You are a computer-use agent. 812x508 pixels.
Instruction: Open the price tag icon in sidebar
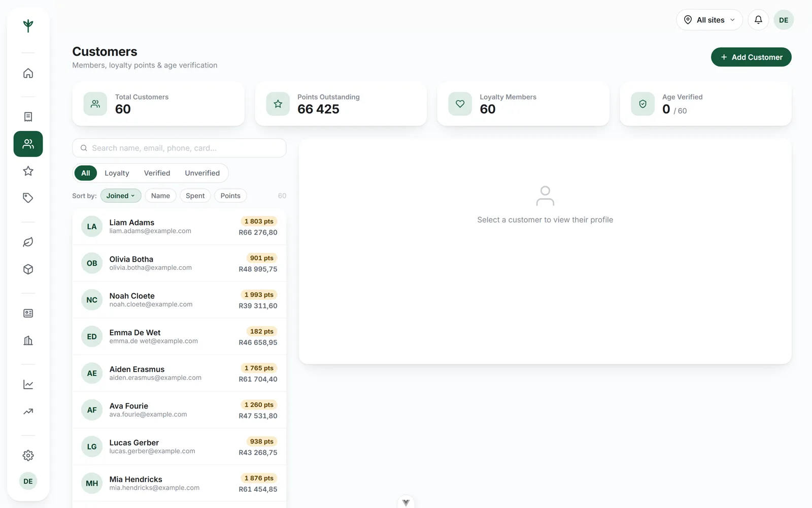[x=28, y=198]
